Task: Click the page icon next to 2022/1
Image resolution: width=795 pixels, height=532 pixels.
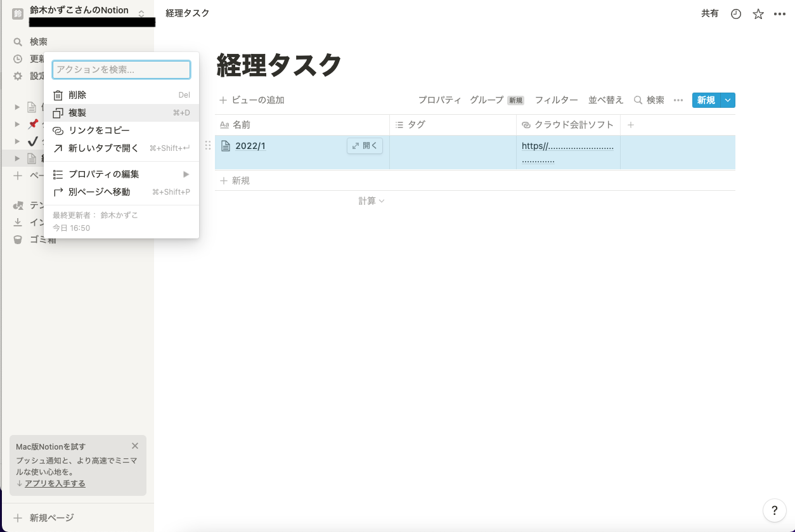Action: (x=226, y=146)
